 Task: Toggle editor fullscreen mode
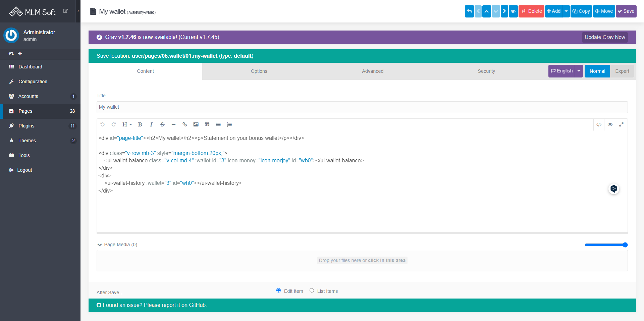pyautogui.click(x=622, y=124)
